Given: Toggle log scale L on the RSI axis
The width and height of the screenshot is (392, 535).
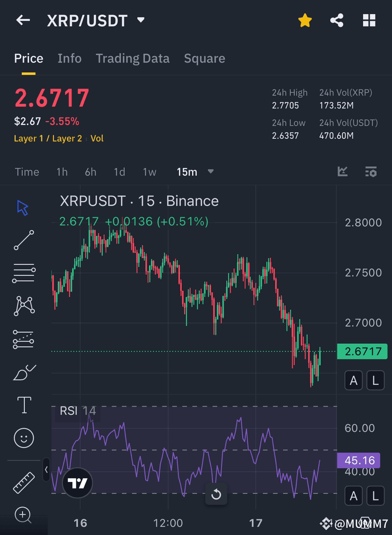Looking at the screenshot, I should click(375, 495).
